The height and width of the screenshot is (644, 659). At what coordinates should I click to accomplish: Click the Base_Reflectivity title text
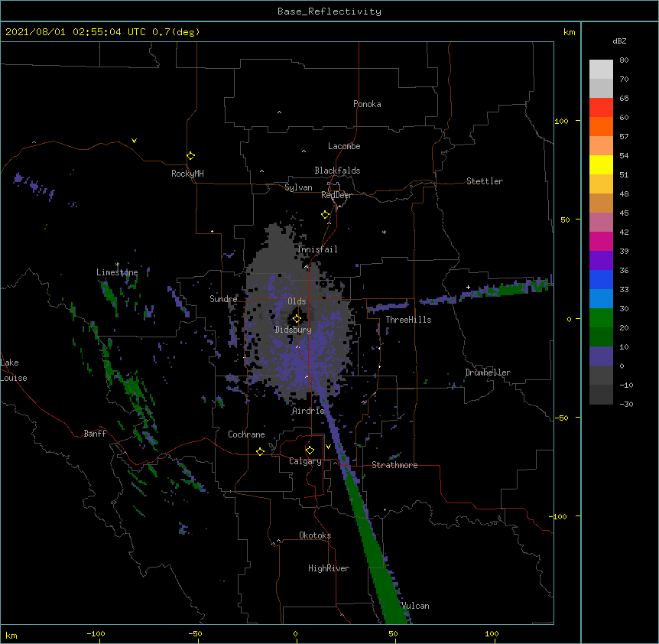tap(329, 11)
